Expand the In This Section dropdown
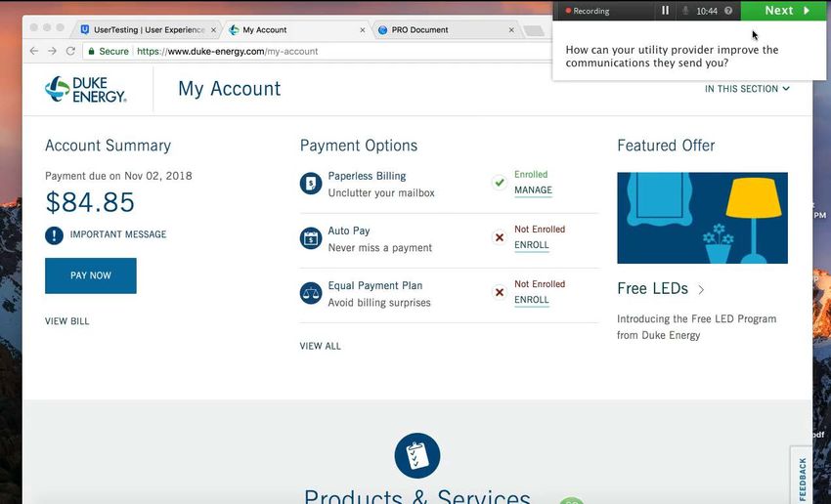831x504 pixels. pos(747,89)
